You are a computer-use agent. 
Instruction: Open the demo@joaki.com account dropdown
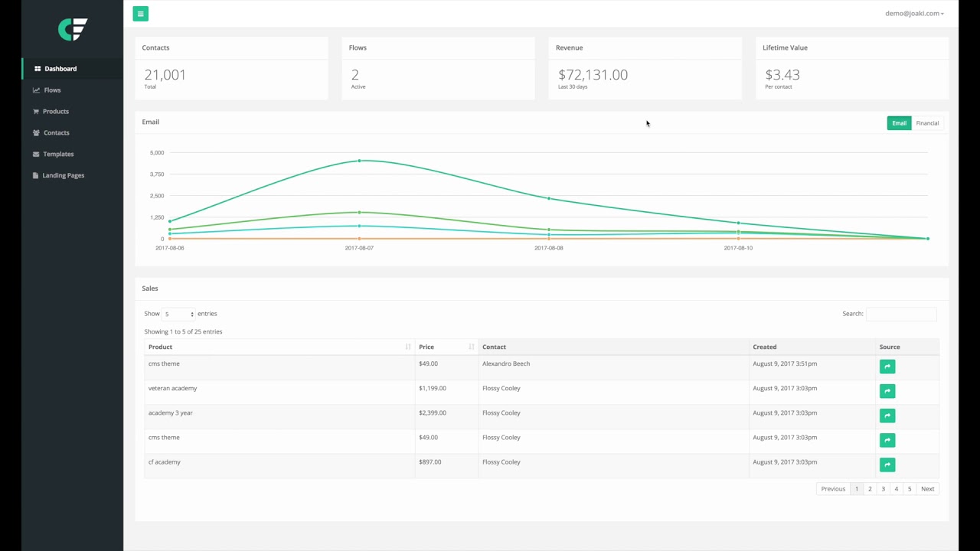[x=914, y=14]
